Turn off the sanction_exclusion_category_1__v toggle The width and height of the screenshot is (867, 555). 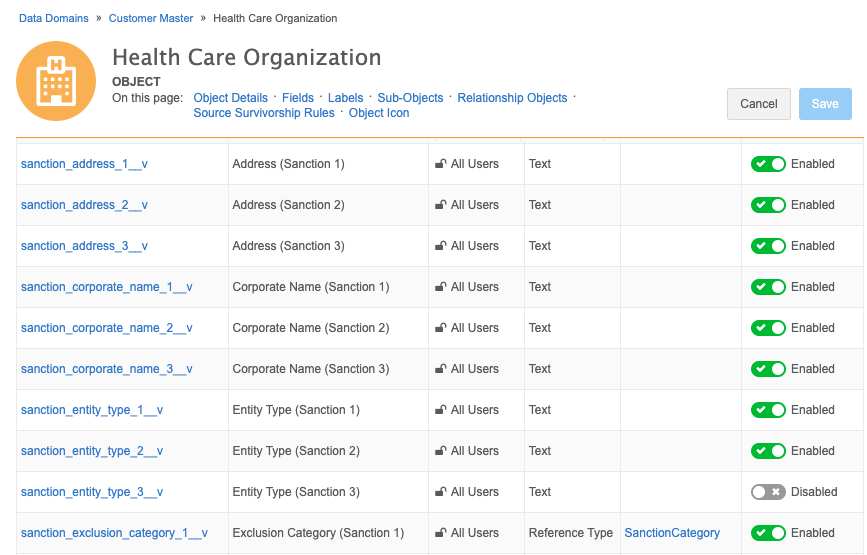coord(768,533)
